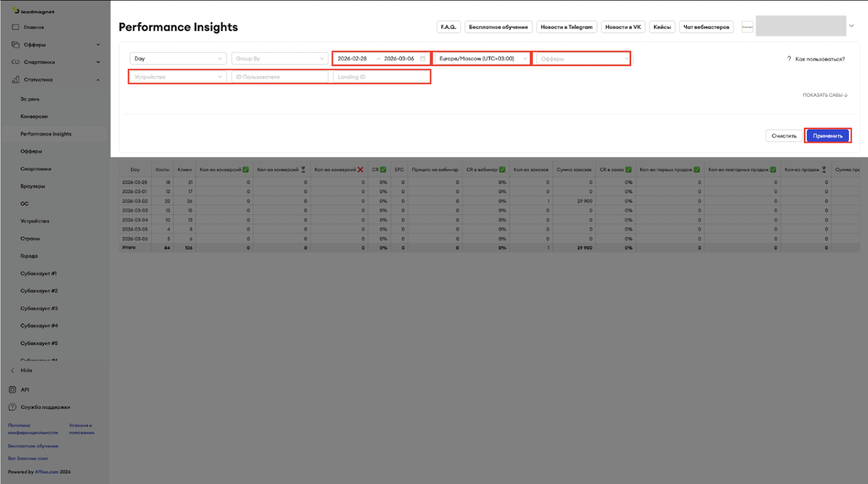Open the user profile dropdown chevron
The image size is (868, 484).
[x=851, y=26]
